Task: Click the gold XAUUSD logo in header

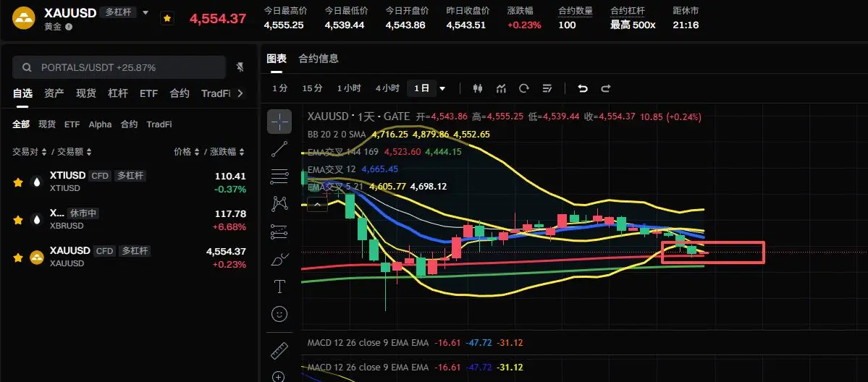Action: (x=24, y=18)
